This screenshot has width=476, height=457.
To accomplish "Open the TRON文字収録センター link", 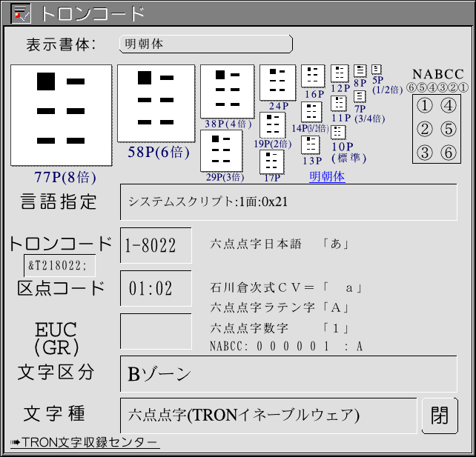I will [x=85, y=442].
